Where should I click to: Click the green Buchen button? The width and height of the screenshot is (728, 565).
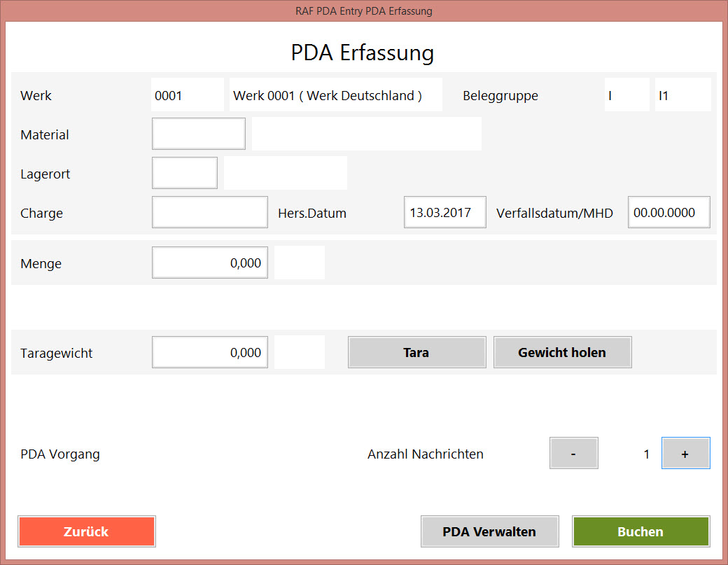640,531
